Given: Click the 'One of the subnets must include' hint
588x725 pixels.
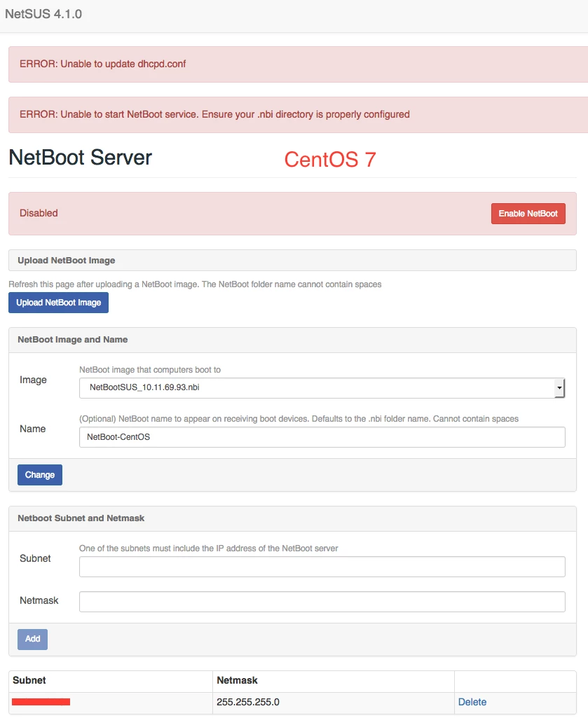Looking at the screenshot, I should pos(209,548).
